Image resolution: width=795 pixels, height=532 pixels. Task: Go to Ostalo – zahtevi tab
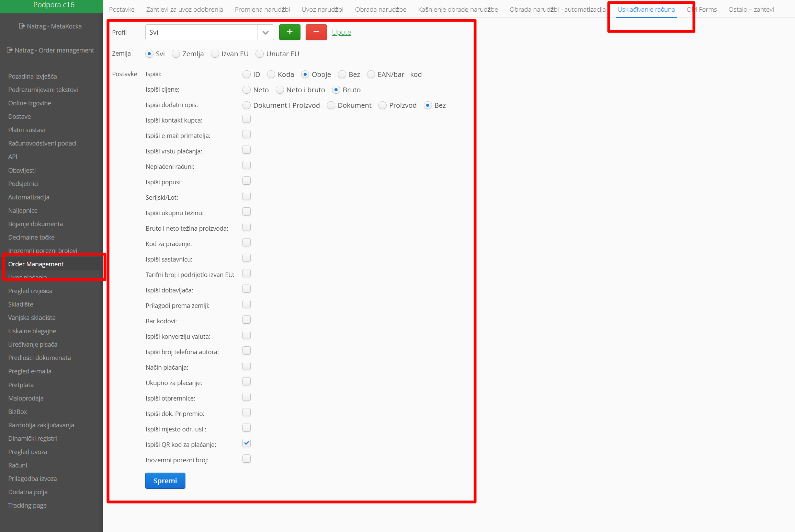(751, 10)
